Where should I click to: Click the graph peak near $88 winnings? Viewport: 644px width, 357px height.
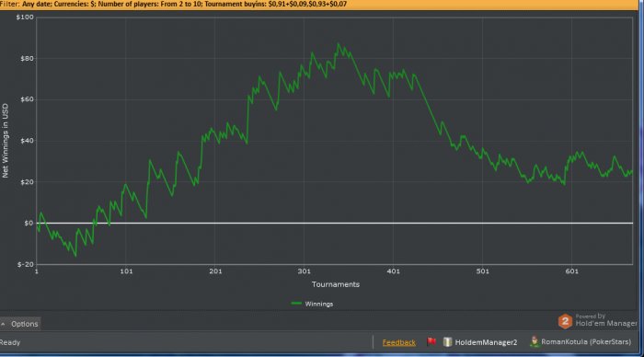(339, 43)
